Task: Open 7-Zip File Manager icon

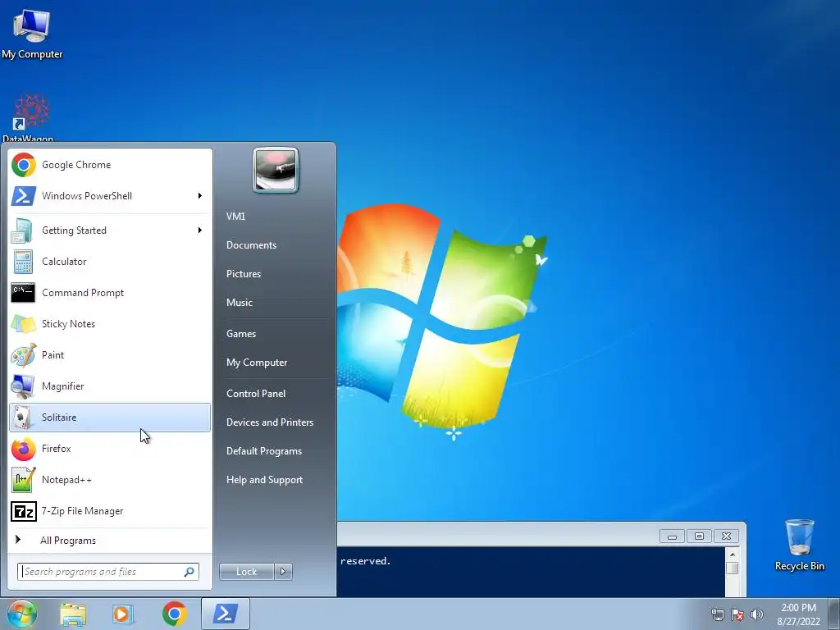Action: (23, 512)
